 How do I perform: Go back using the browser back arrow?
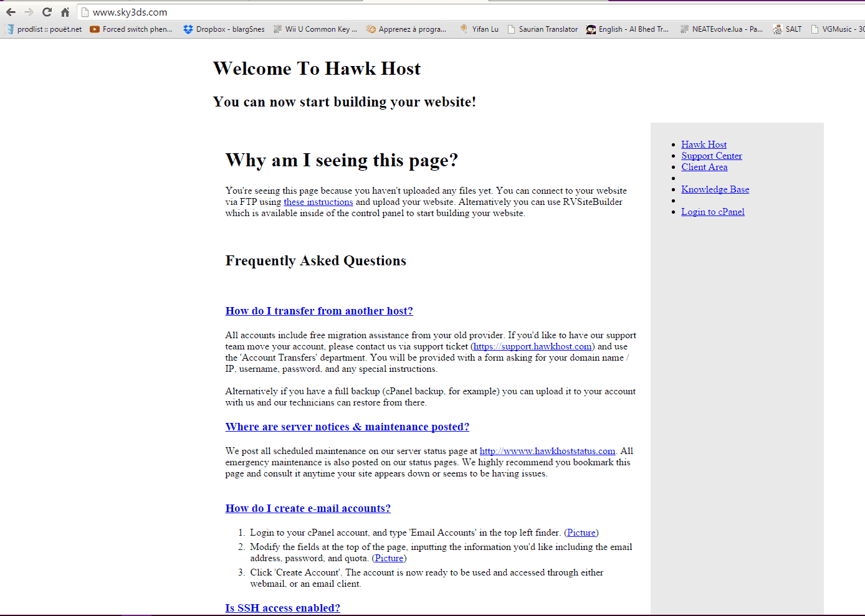11,12
